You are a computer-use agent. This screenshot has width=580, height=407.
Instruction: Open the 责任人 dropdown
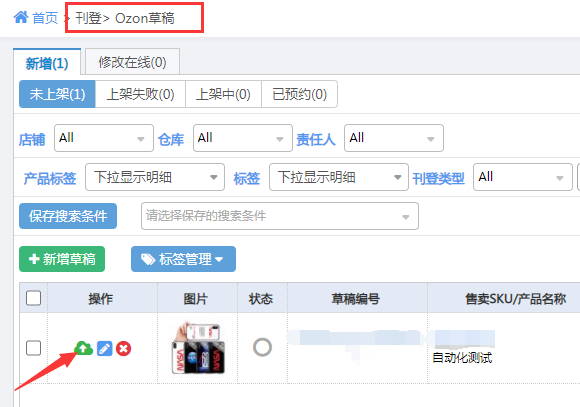click(x=394, y=138)
